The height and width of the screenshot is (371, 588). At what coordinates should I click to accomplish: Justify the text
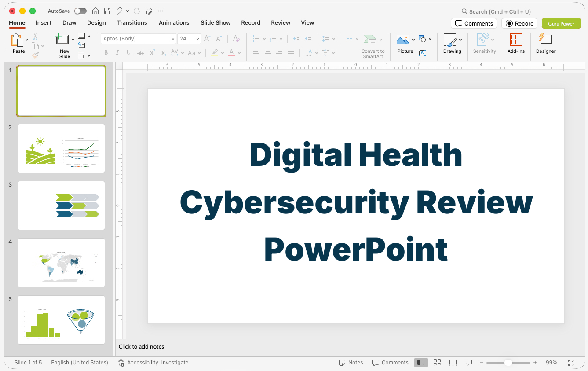(291, 53)
